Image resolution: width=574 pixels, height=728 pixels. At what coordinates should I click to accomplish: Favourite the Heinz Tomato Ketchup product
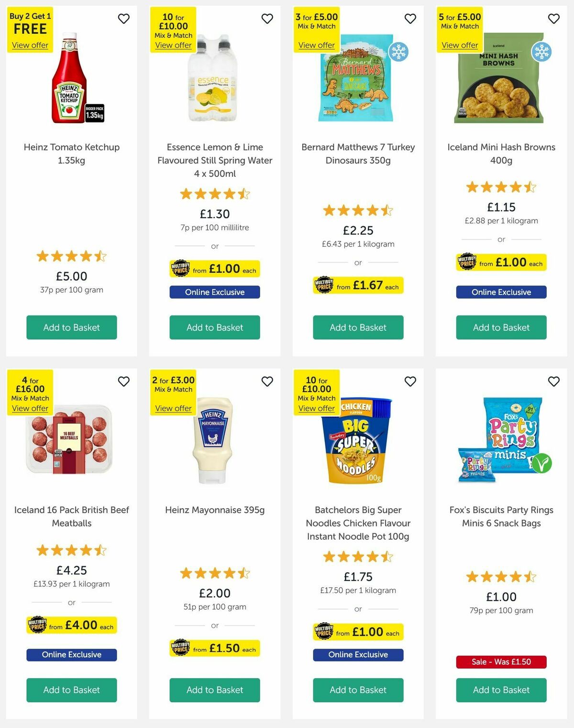[x=124, y=19]
